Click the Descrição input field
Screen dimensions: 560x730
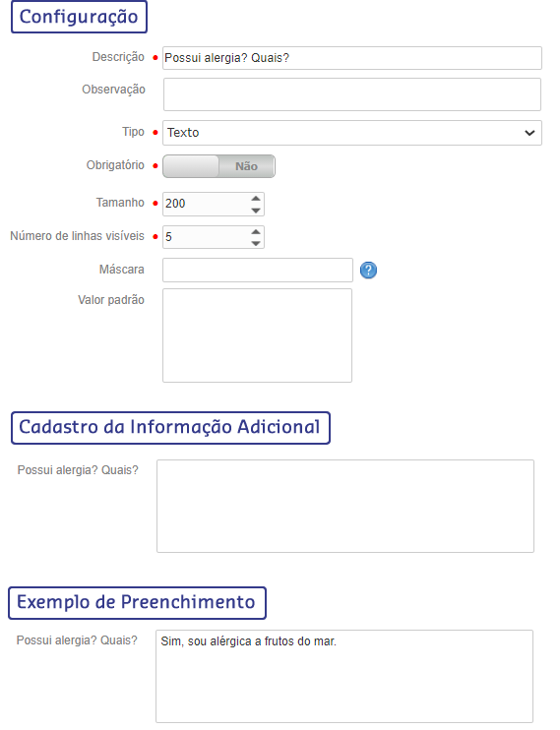pos(351,58)
